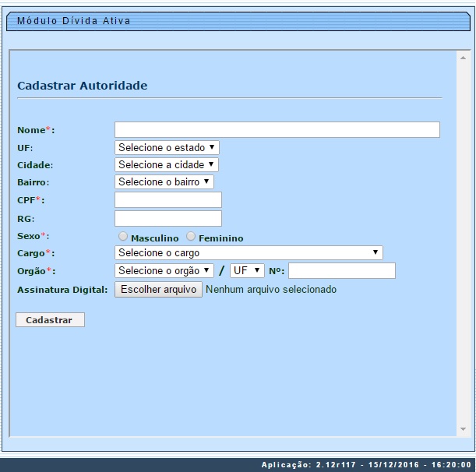
Task: Expand the 'Selecione o cargo' dropdown
Action: point(249,252)
